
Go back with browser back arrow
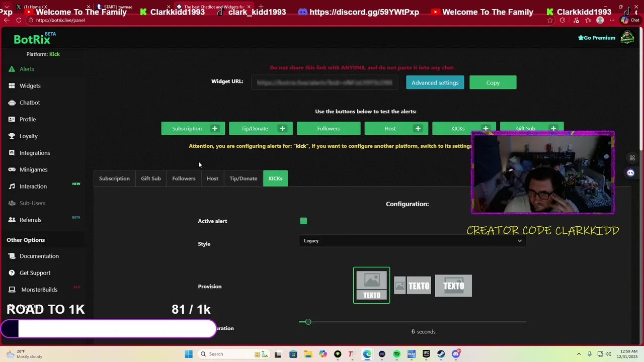[x=7, y=20]
